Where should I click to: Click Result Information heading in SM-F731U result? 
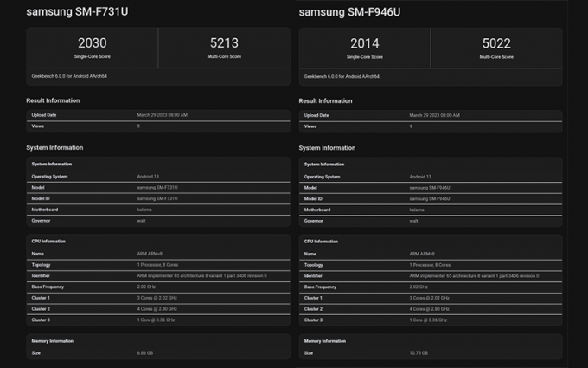53,100
